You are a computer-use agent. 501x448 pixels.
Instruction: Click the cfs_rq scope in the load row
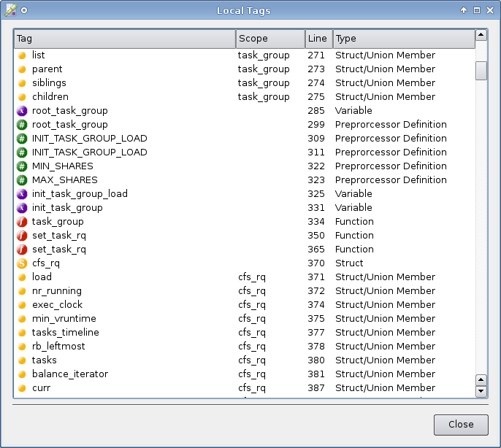(252, 277)
